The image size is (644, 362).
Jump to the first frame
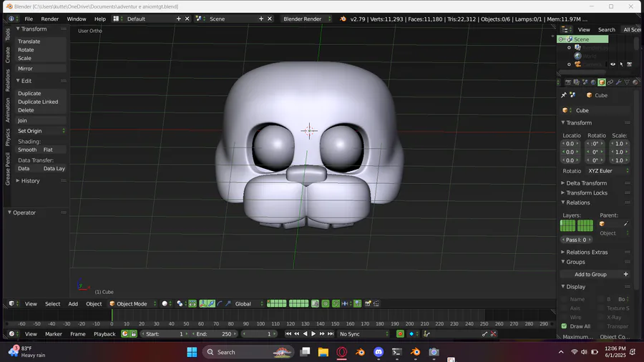coord(288,333)
